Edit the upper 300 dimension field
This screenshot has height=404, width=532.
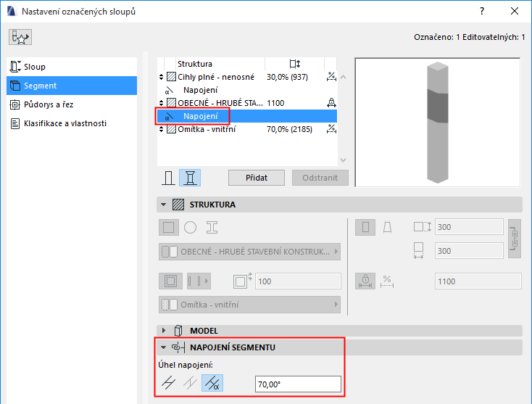[x=469, y=227]
